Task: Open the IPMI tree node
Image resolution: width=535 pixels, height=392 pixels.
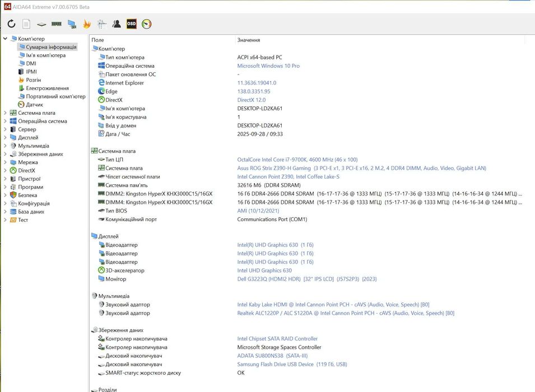Action: click(31, 72)
